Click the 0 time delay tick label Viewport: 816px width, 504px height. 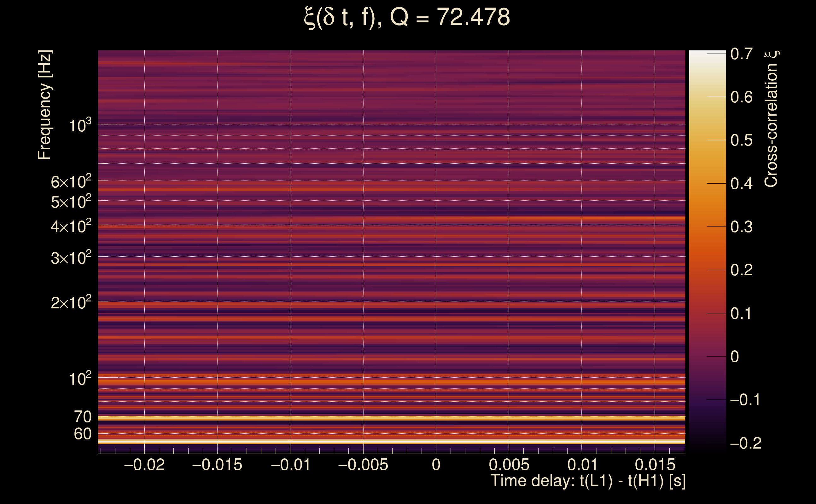436,465
